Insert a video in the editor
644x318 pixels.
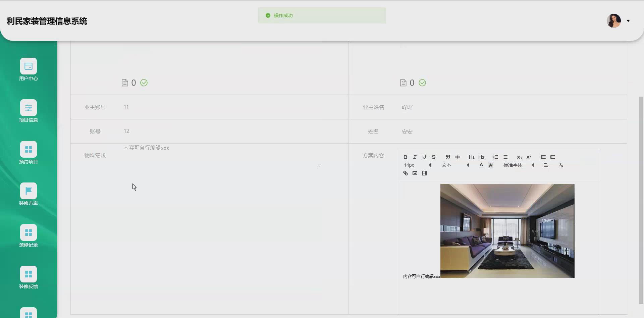coord(424,173)
